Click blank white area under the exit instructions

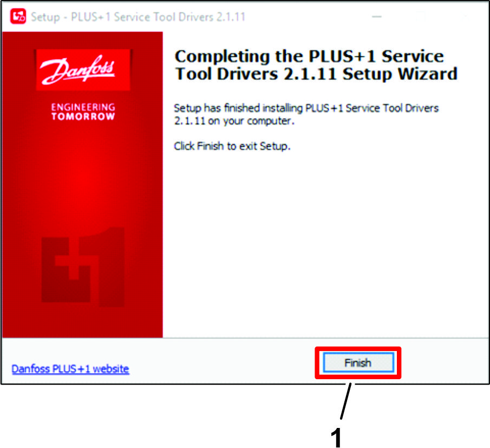click(325, 244)
